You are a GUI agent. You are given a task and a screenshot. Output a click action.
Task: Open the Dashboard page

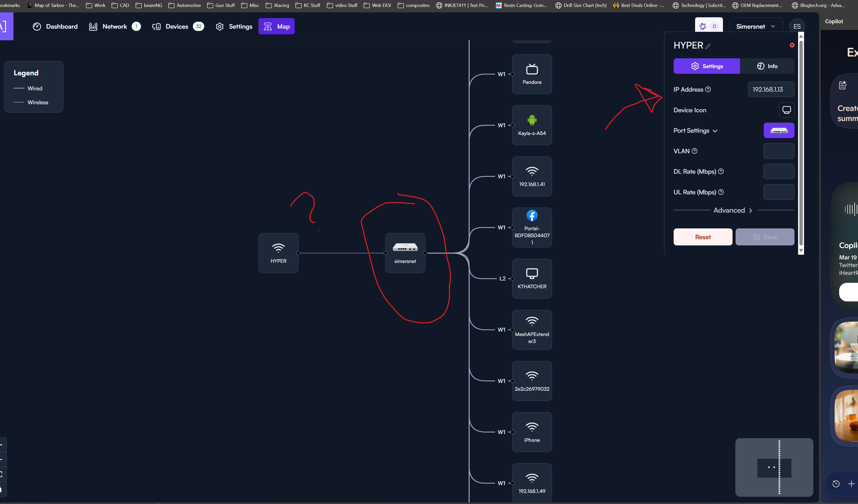pyautogui.click(x=55, y=27)
